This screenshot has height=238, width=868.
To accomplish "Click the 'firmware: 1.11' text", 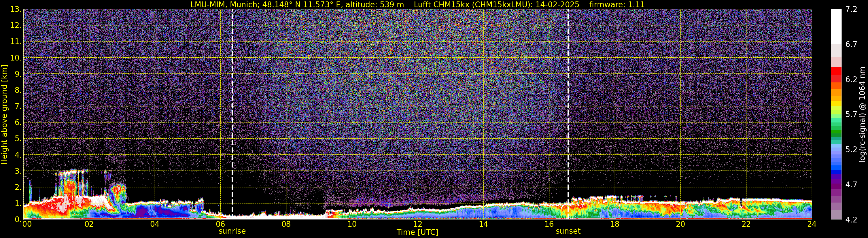I will [x=617, y=4].
